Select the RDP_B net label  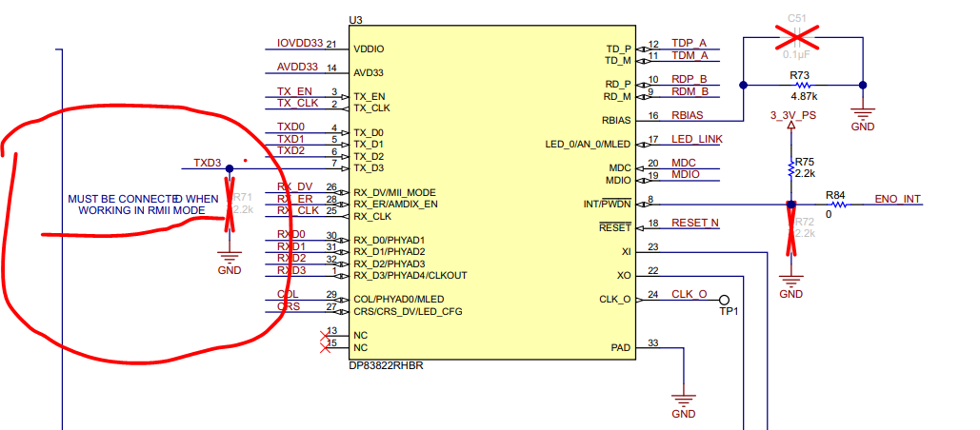click(x=690, y=79)
